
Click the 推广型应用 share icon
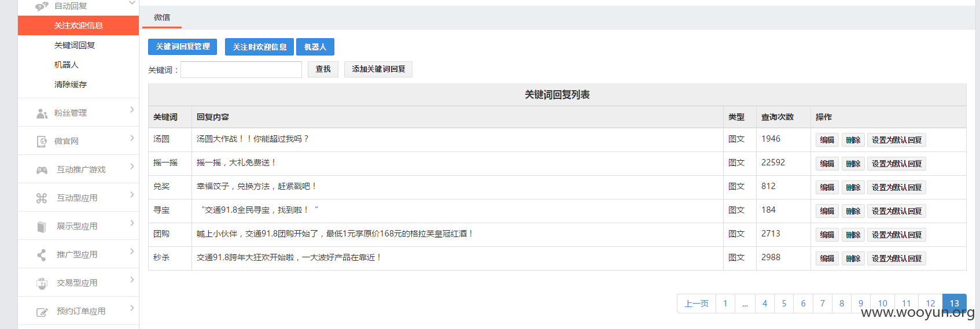click(42, 255)
